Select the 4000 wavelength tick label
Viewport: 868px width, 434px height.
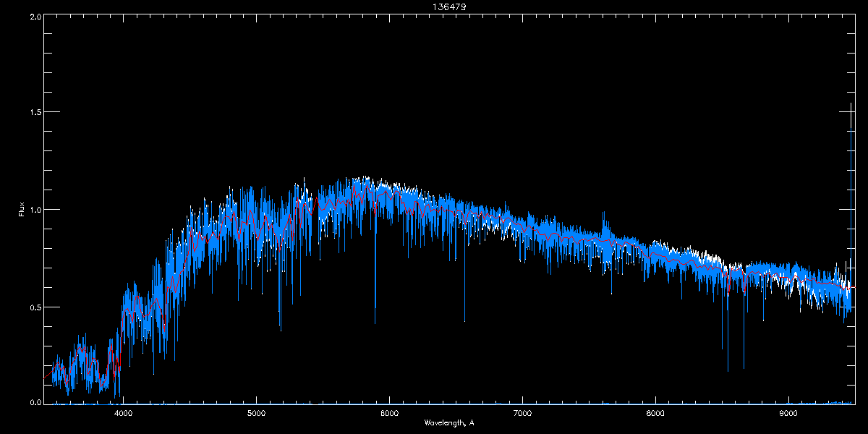pos(123,414)
